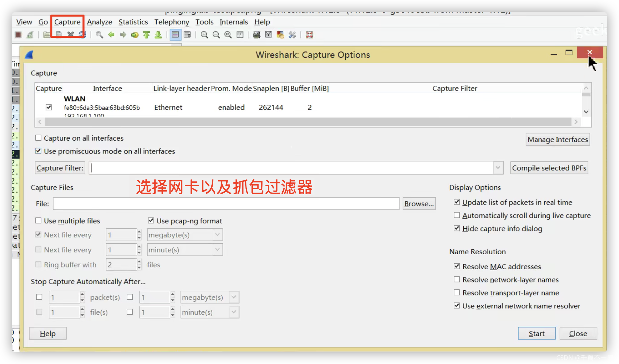Click the restart capture toolbar icon

[x=30, y=35]
